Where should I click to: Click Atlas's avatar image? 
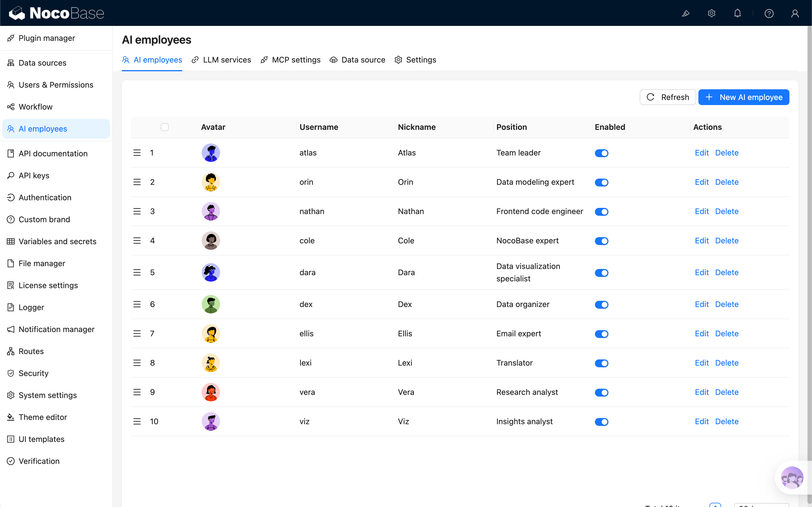211,153
